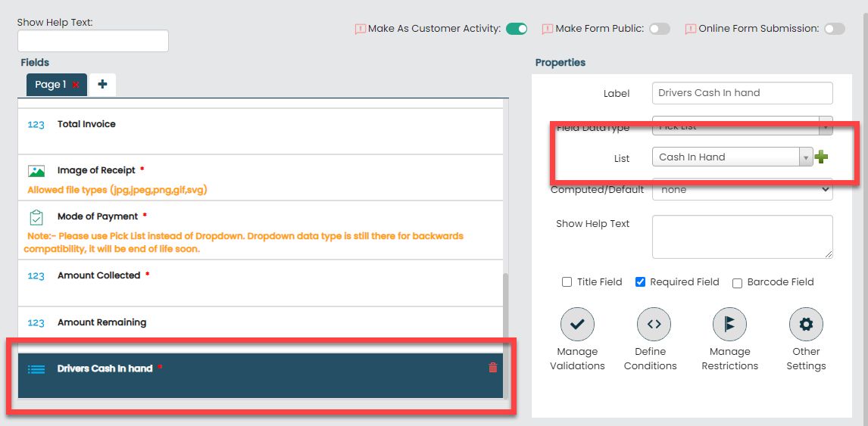The height and width of the screenshot is (426, 868).
Task: Click the Manage Validations checkmark icon
Action: 577,324
